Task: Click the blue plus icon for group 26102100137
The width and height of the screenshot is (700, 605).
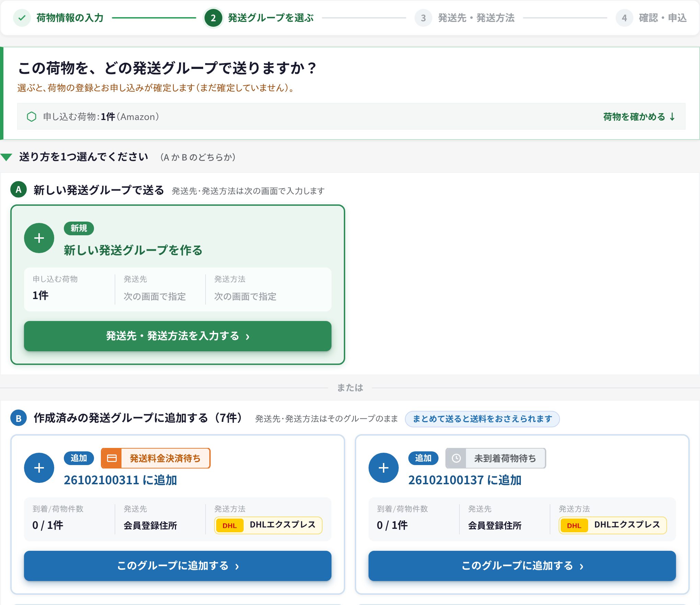Action: click(384, 468)
